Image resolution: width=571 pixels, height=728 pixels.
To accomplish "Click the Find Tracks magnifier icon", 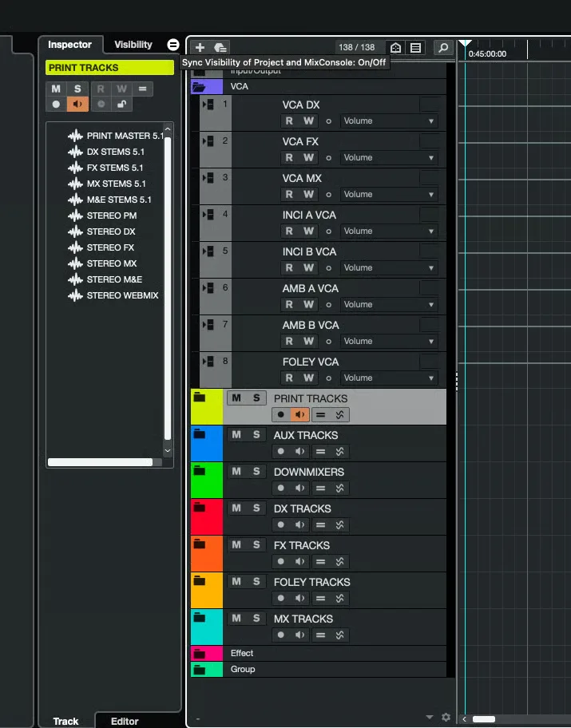I will [x=443, y=47].
